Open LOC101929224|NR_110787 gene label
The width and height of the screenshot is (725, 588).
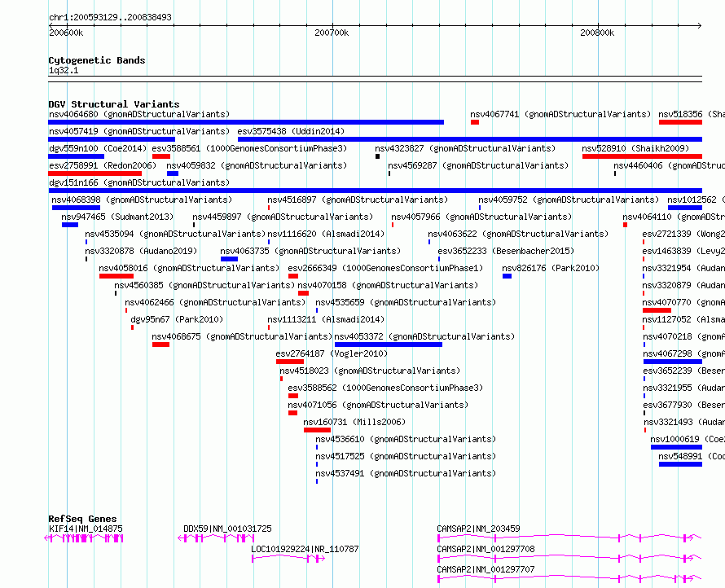(x=305, y=549)
